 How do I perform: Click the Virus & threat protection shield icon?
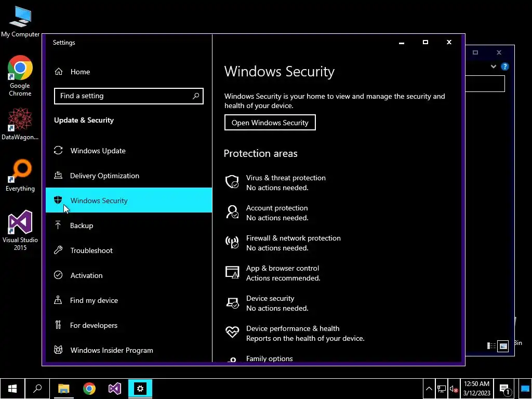[x=232, y=181]
